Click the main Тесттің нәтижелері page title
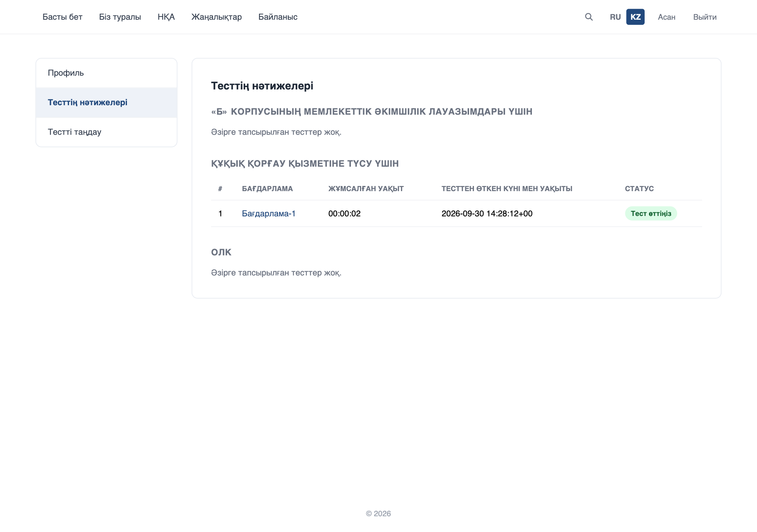The height and width of the screenshot is (532, 757). pyautogui.click(x=262, y=86)
